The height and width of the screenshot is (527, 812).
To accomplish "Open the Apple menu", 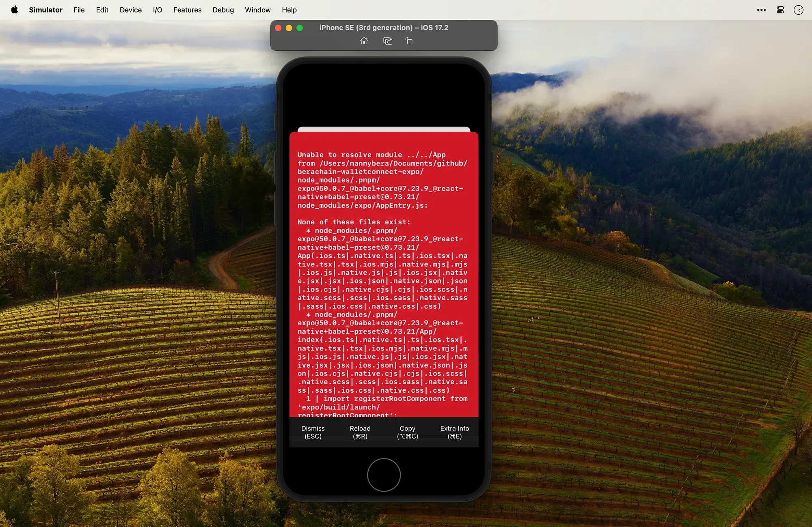I will [x=15, y=10].
